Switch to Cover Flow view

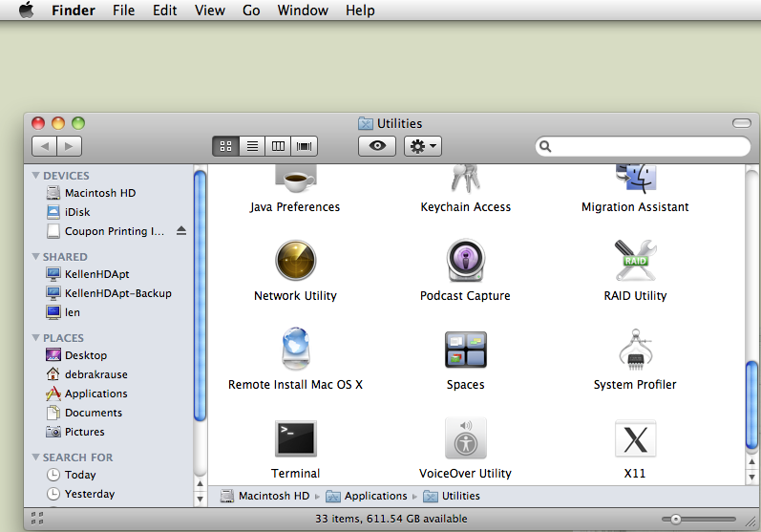(x=305, y=146)
